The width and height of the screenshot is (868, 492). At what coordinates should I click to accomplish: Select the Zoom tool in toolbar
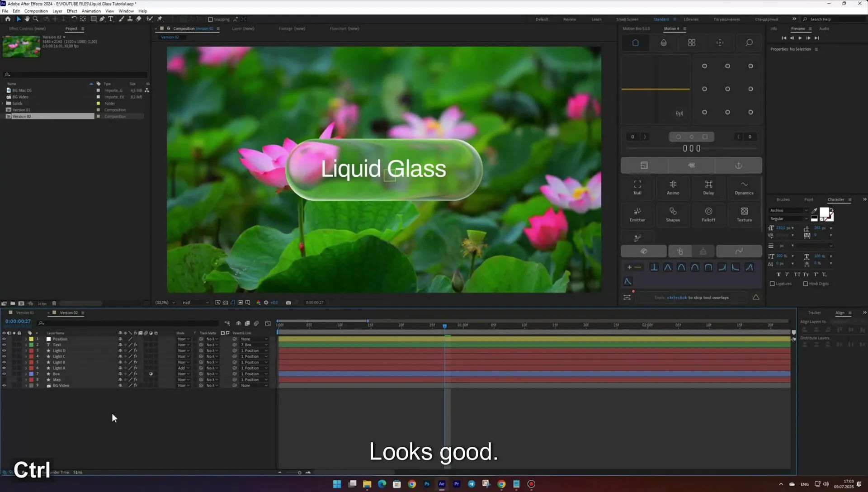pos(36,19)
